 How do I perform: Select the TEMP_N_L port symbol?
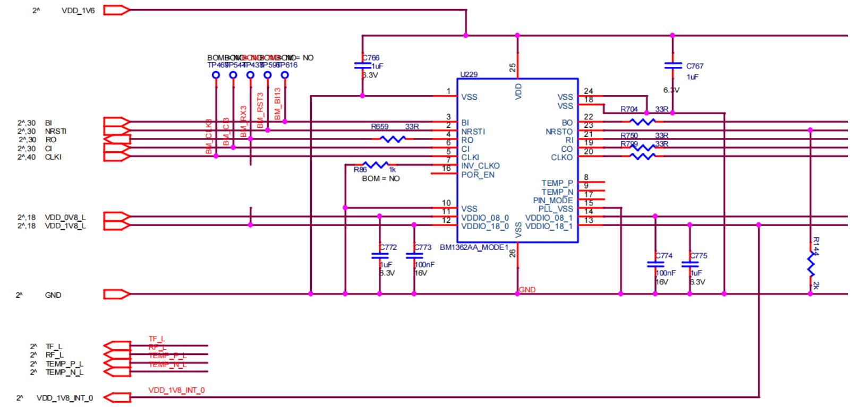point(116,372)
